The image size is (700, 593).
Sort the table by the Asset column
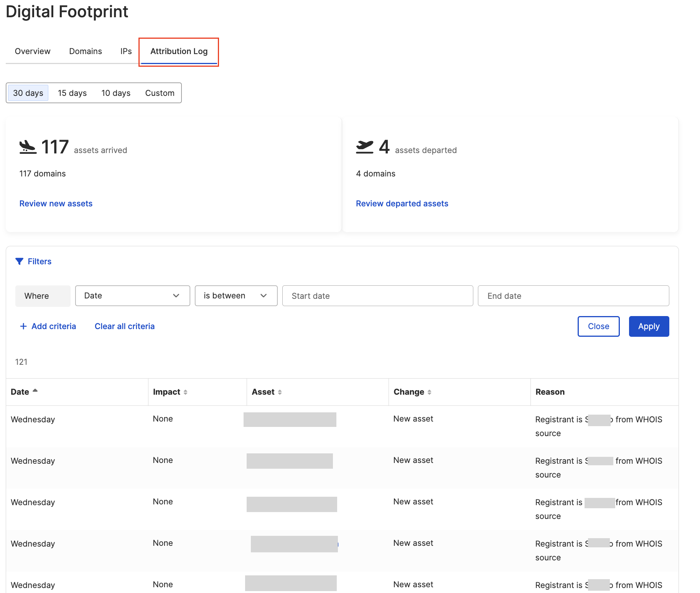click(x=280, y=392)
